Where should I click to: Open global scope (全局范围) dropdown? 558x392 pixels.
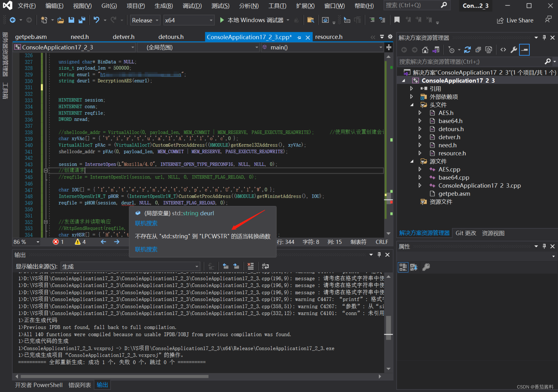(x=198, y=47)
